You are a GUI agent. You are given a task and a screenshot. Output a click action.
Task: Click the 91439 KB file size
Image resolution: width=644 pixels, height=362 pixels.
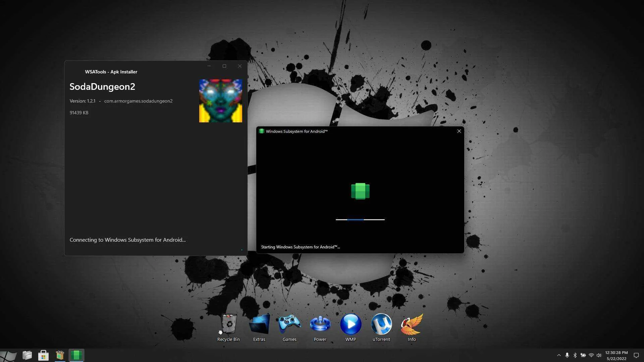click(79, 113)
